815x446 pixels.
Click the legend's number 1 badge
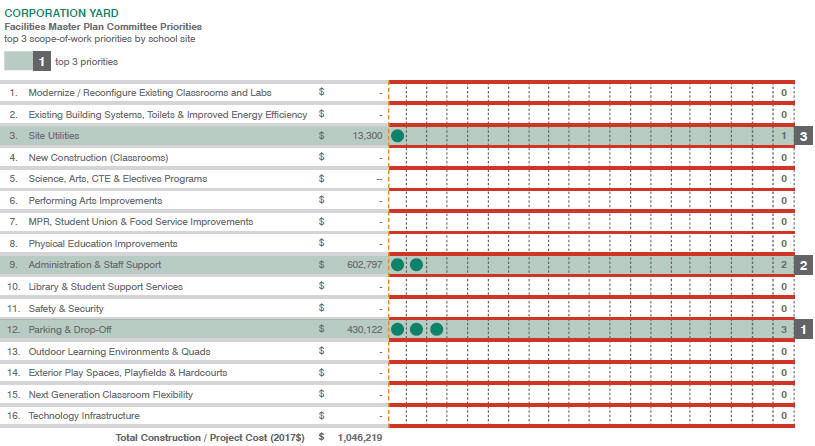[41, 62]
